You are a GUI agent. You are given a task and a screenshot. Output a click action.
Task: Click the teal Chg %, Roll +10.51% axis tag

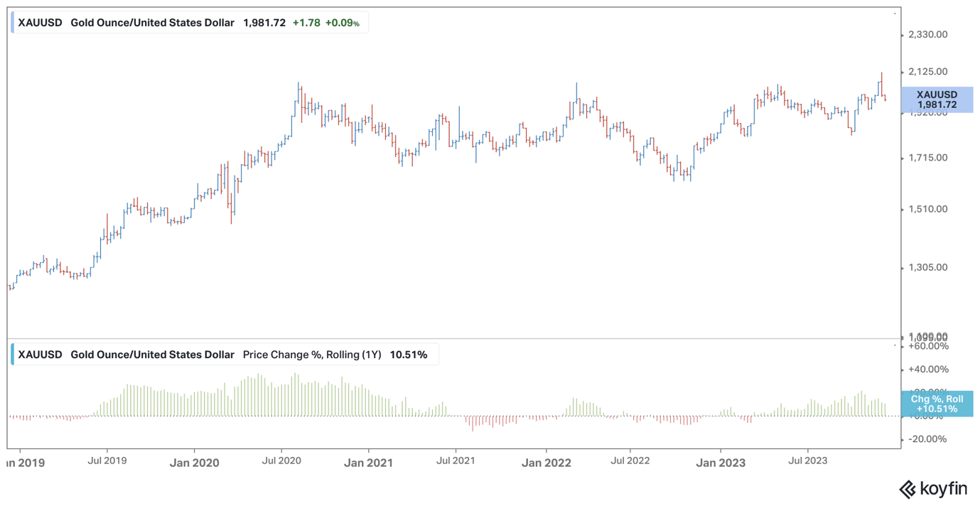pos(937,404)
